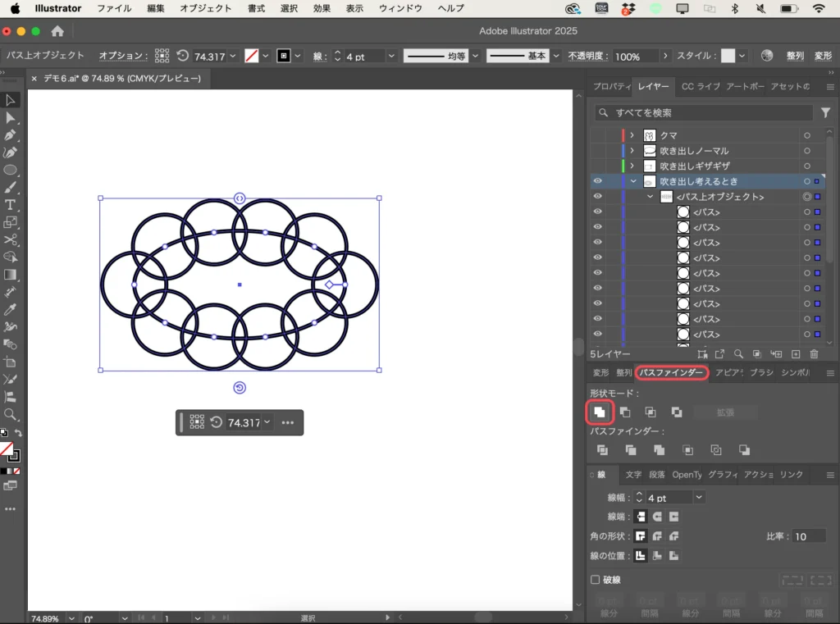Click the Unite shape mode icon
Screen dimensions: 840x624
(x=600, y=412)
